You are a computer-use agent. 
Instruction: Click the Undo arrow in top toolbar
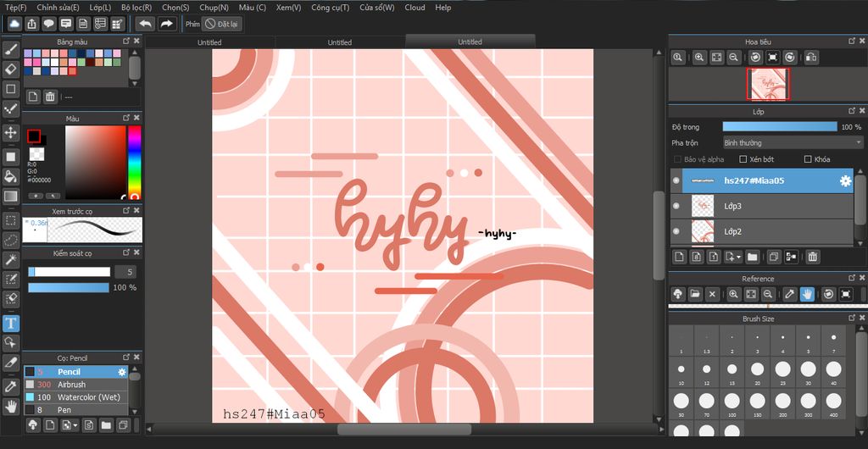145,24
